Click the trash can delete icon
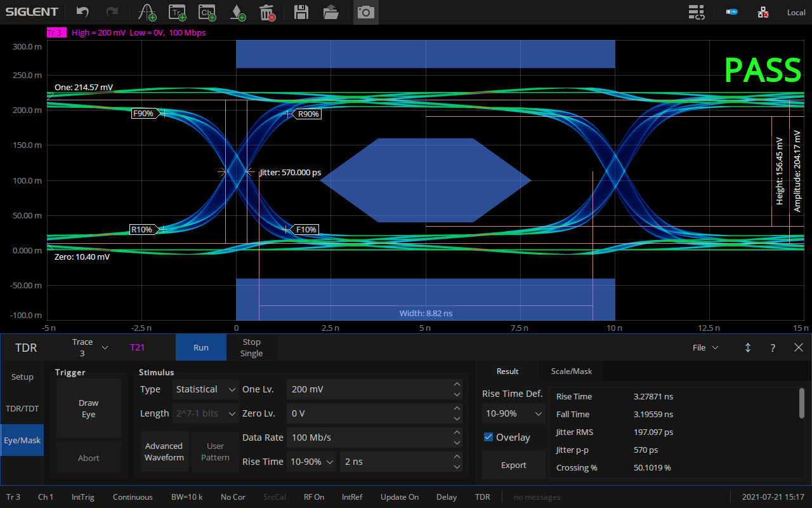Screen dimensions: 812x508 coord(267,12)
